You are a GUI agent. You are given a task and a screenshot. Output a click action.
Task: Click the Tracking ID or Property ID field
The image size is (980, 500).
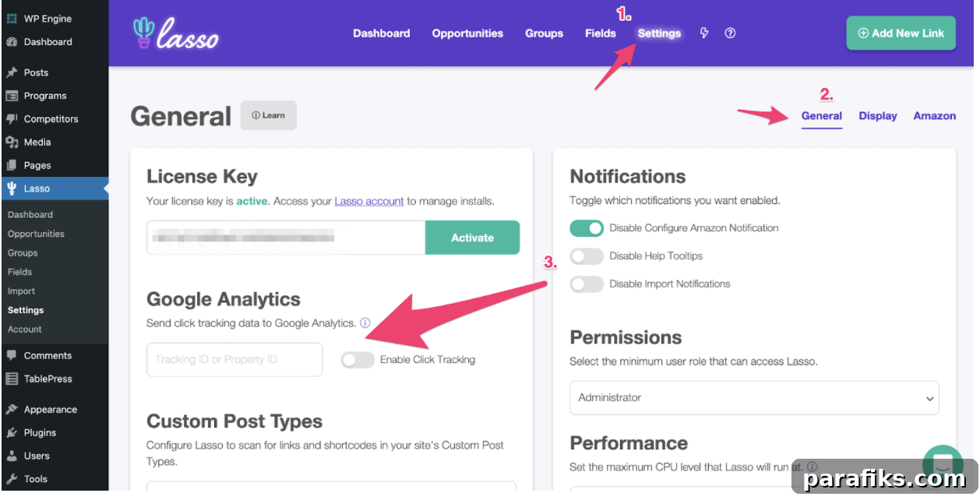(234, 360)
